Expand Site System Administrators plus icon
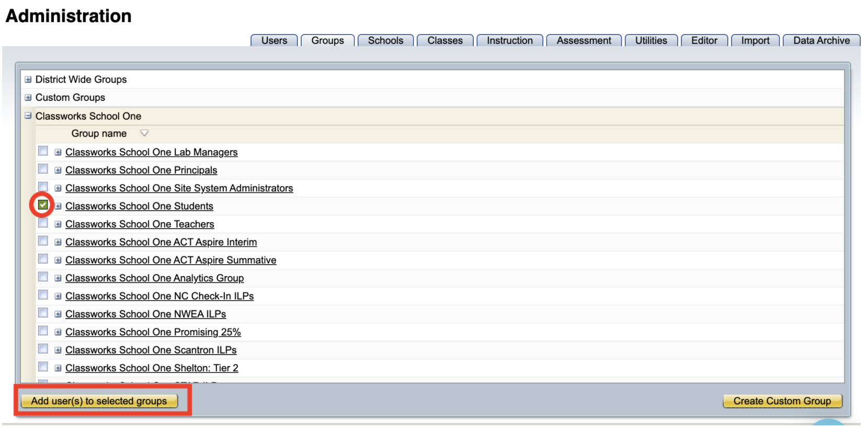 [58, 188]
